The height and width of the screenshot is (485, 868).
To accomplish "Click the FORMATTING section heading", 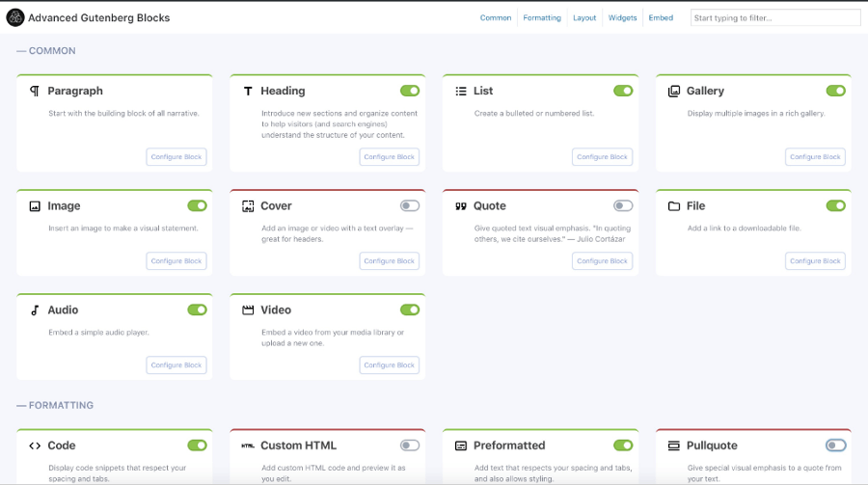I will tap(55, 405).
